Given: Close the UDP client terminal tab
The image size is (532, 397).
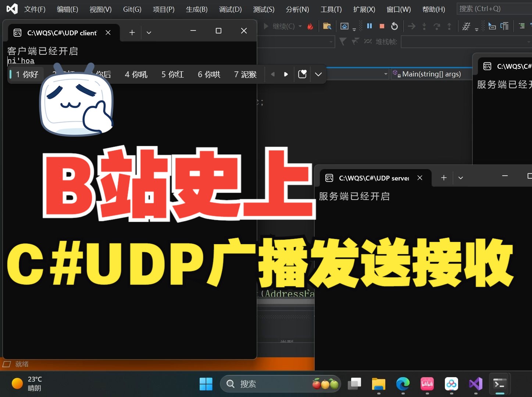Looking at the screenshot, I should click(x=108, y=33).
